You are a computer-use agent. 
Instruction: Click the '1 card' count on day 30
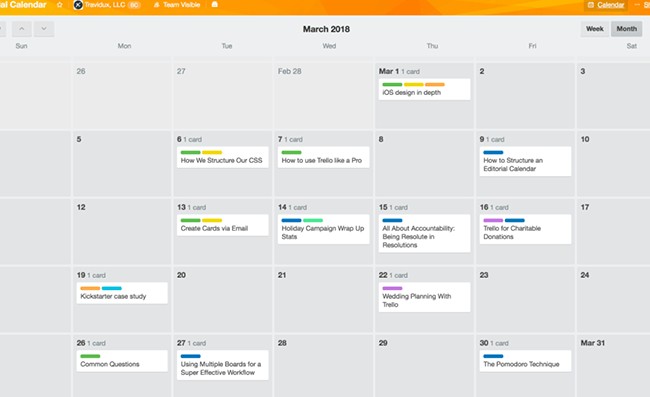pos(500,344)
